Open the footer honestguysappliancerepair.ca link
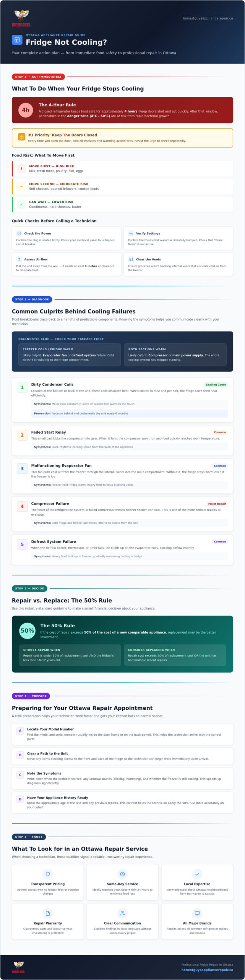Viewport: 245px width, 980px height. 207,970
